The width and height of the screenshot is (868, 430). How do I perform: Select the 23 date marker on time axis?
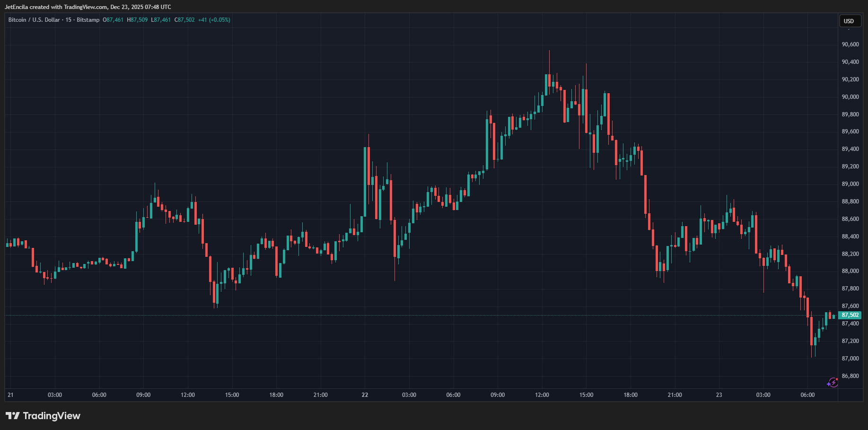point(719,395)
